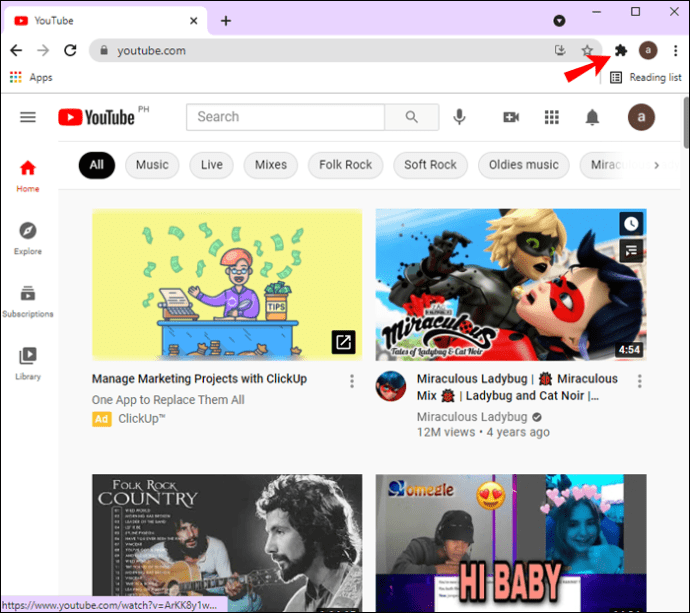
Task: Play the Folk Rock Country video thumbnail
Action: click(x=227, y=543)
